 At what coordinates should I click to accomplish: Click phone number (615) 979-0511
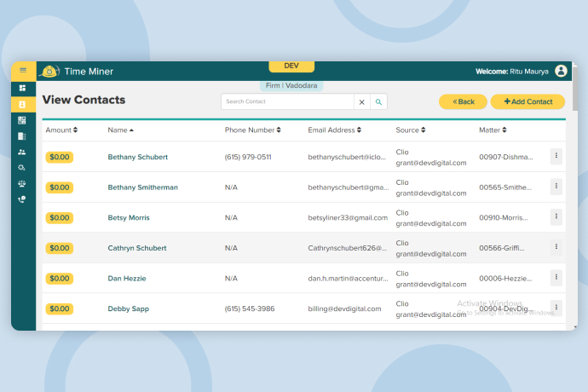pos(248,157)
